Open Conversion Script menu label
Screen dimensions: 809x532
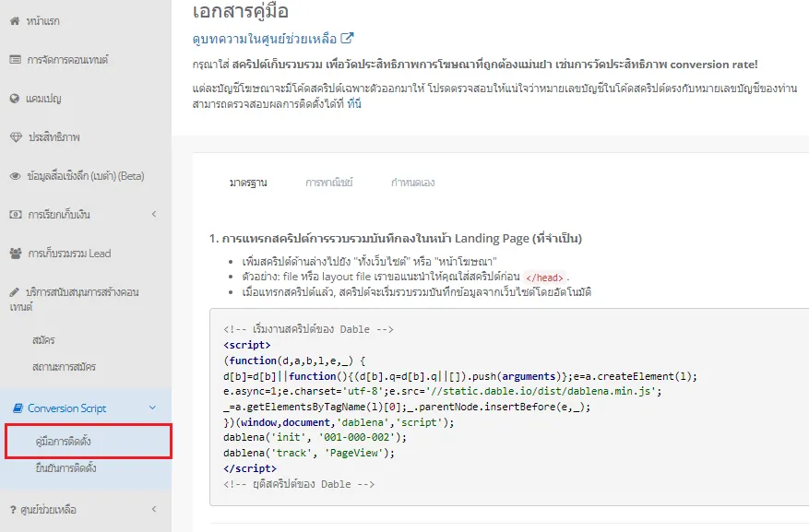pos(67,408)
